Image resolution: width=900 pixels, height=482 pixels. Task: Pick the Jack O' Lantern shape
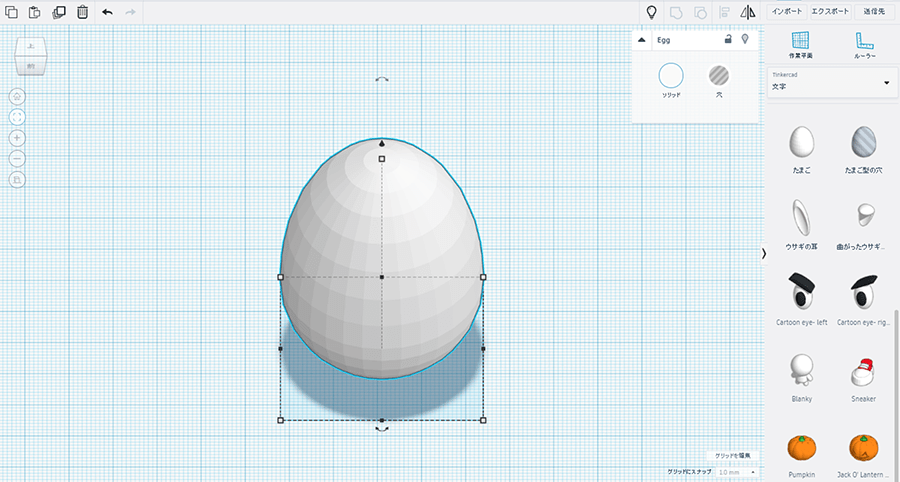(x=864, y=448)
